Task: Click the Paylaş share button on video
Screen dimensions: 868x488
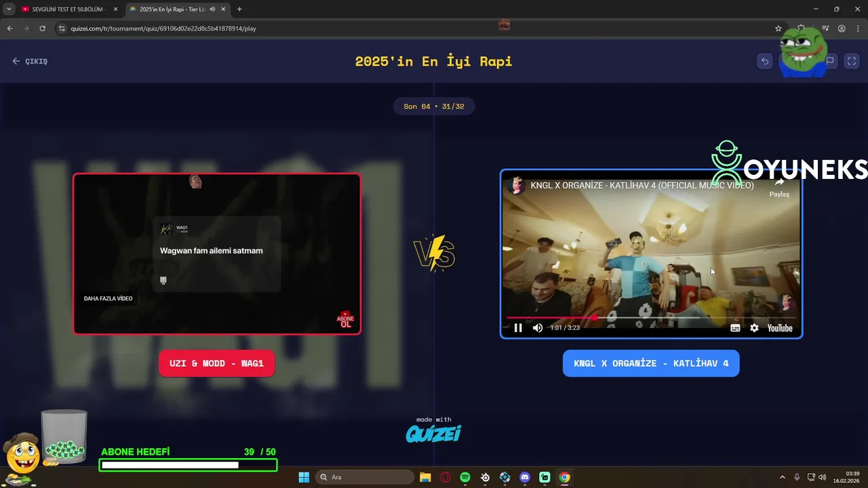Action: [779, 187]
